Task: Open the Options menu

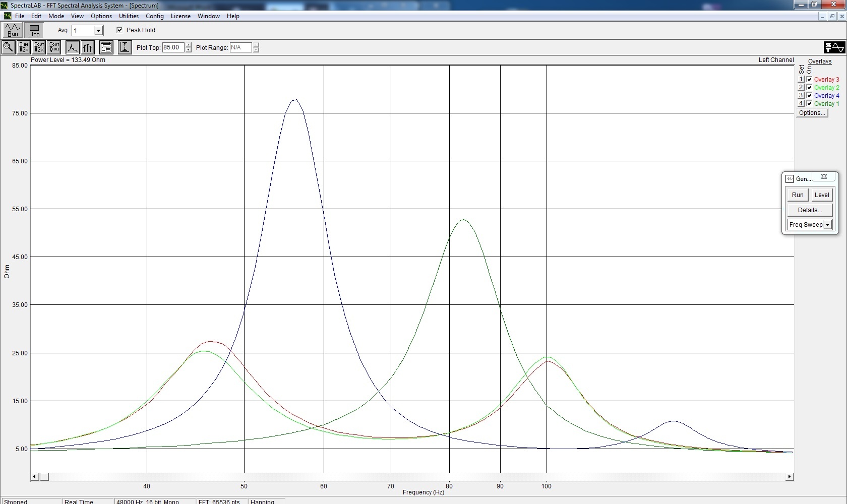Action: point(101,16)
